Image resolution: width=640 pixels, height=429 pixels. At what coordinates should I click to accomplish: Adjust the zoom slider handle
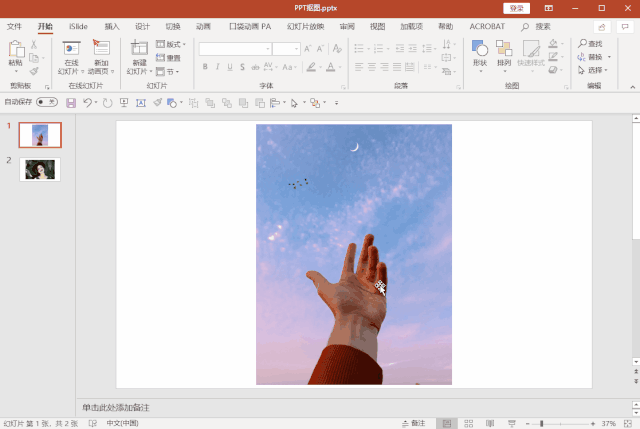point(542,424)
